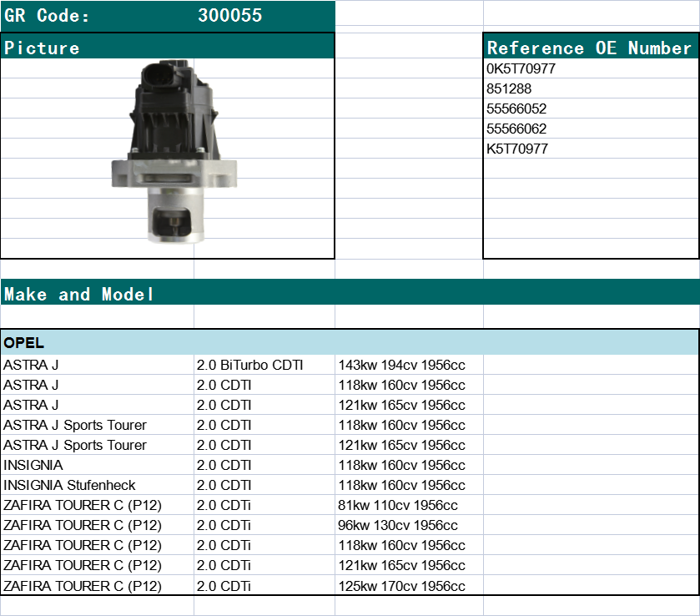Select the EGR valve product image
Screen dimensions: 700x616
coord(174,152)
